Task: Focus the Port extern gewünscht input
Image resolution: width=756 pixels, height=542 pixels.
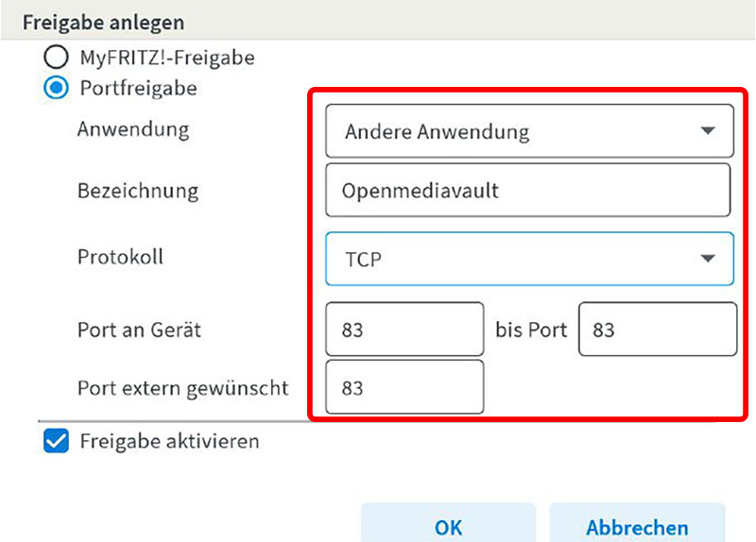Action: 404,387
